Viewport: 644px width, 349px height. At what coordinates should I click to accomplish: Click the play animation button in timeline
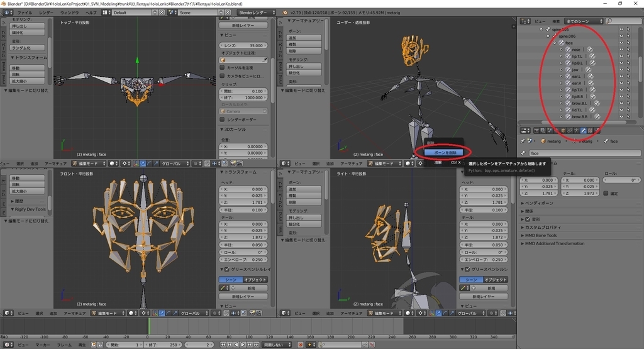[243, 345]
